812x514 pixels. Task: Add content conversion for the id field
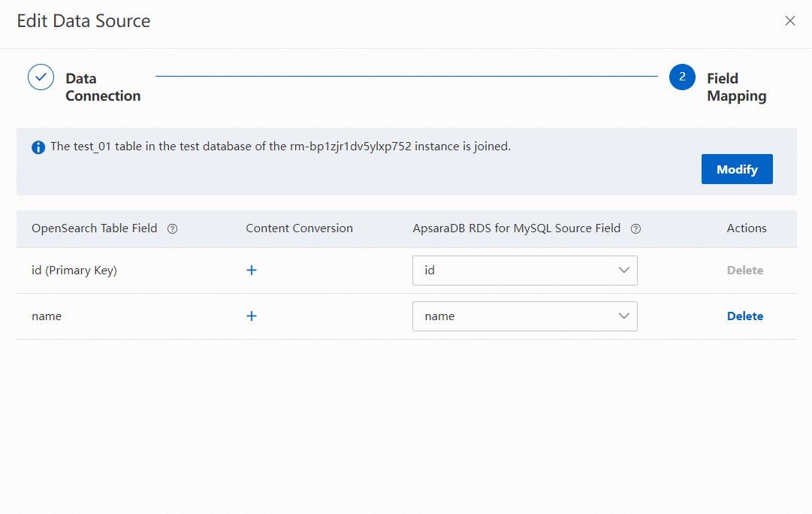(x=252, y=271)
